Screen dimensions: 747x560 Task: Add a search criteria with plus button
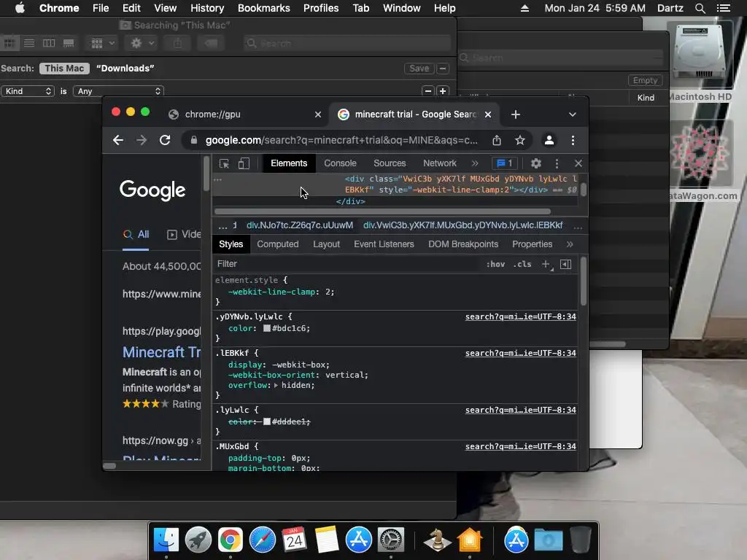tap(443, 91)
